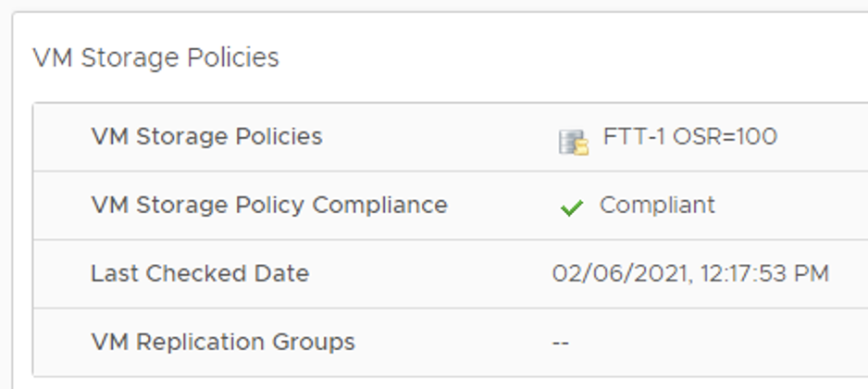
Task: Select the Last Checked Date label
Action: click(x=200, y=273)
